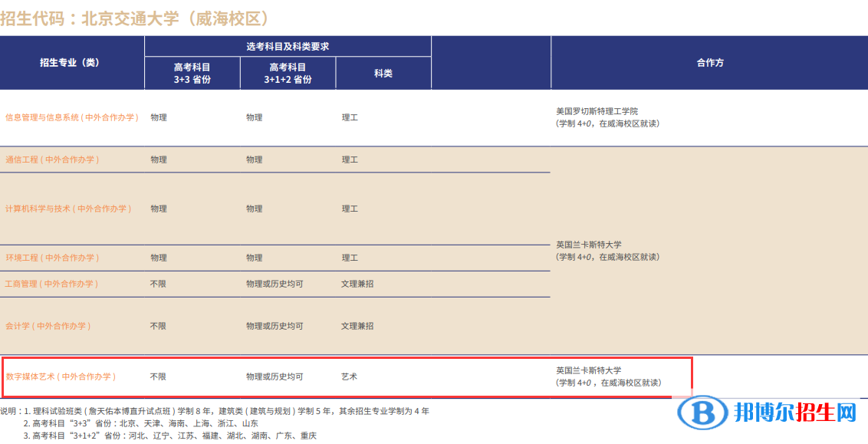Open 会计学 (中外合作办学) major

click(x=48, y=326)
